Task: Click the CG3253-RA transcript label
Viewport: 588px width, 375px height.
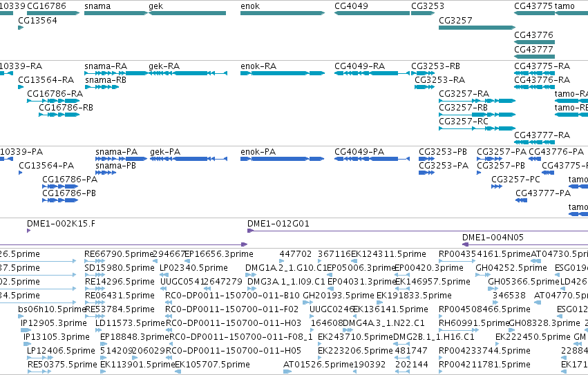Action: [x=440, y=80]
